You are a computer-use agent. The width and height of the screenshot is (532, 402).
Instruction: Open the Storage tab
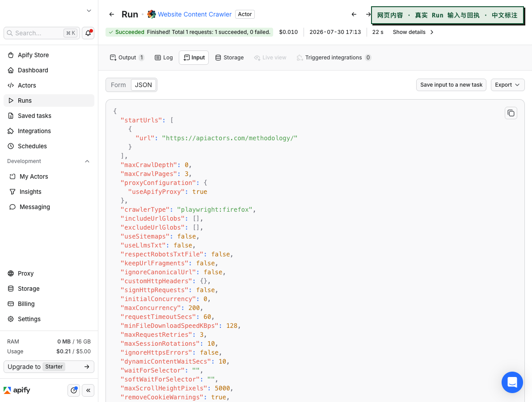[x=229, y=58]
